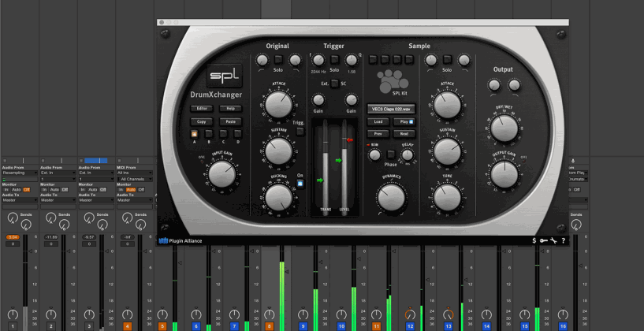This screenshot has width=644, height=331.
Task: Click the DYNAMICS knob
Action: [x=391, y=197]
